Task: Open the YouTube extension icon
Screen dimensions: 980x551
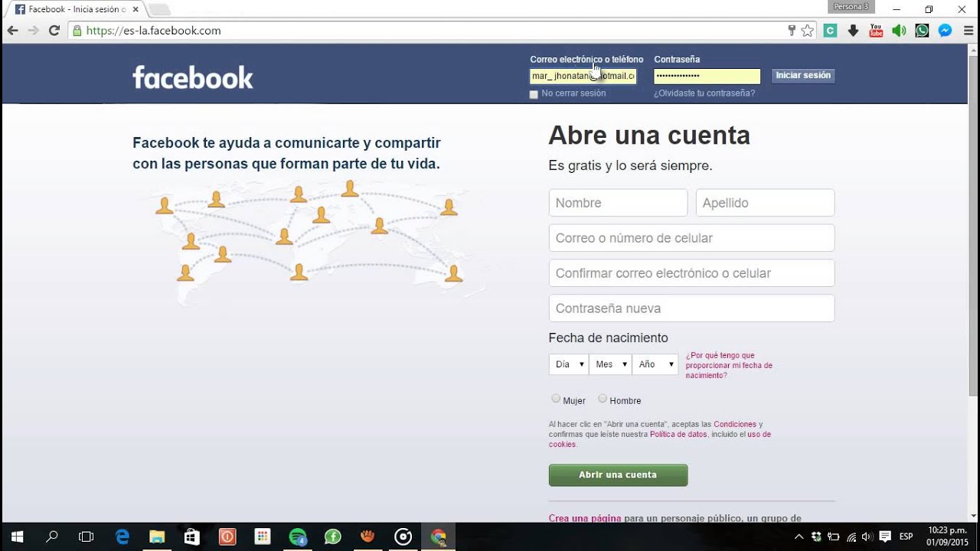Action: [876, 31]
